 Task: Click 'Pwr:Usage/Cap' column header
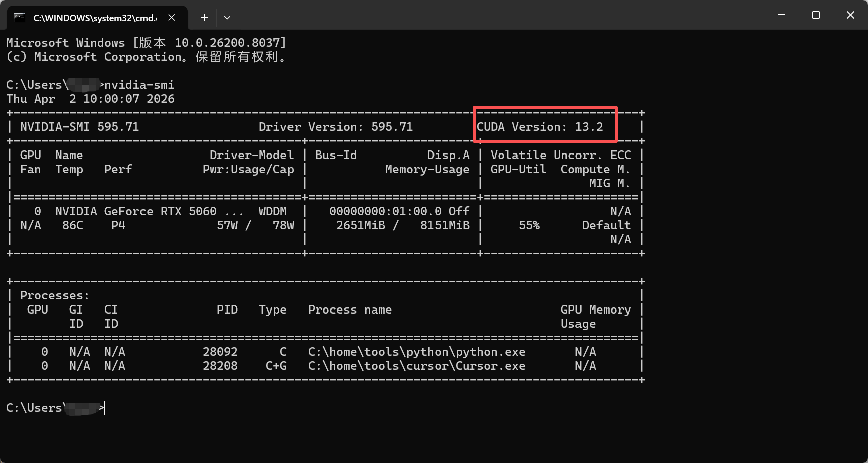click(248, 169)
